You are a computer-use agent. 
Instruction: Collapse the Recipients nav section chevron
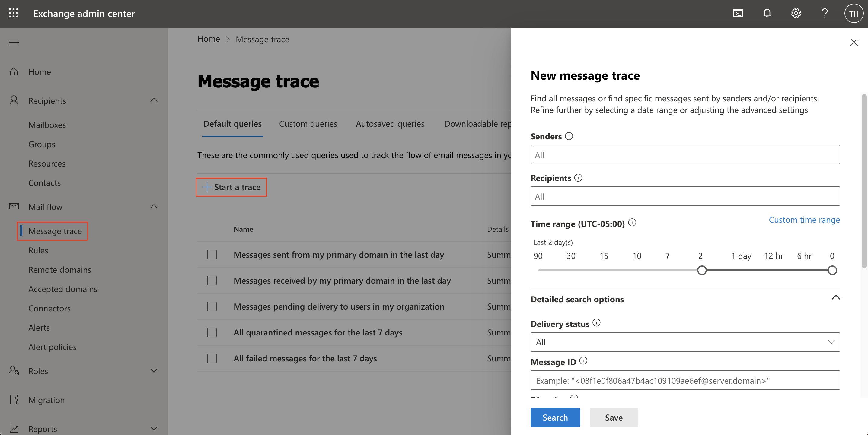point(154,100)
